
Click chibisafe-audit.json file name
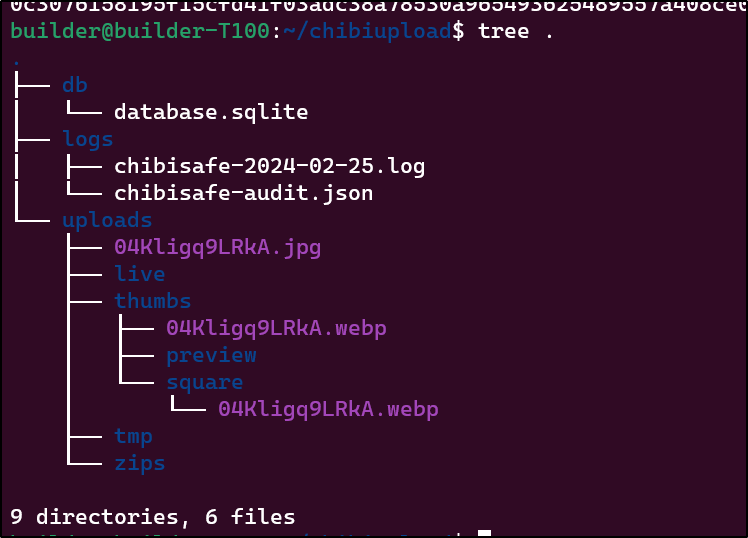[243, 194]
